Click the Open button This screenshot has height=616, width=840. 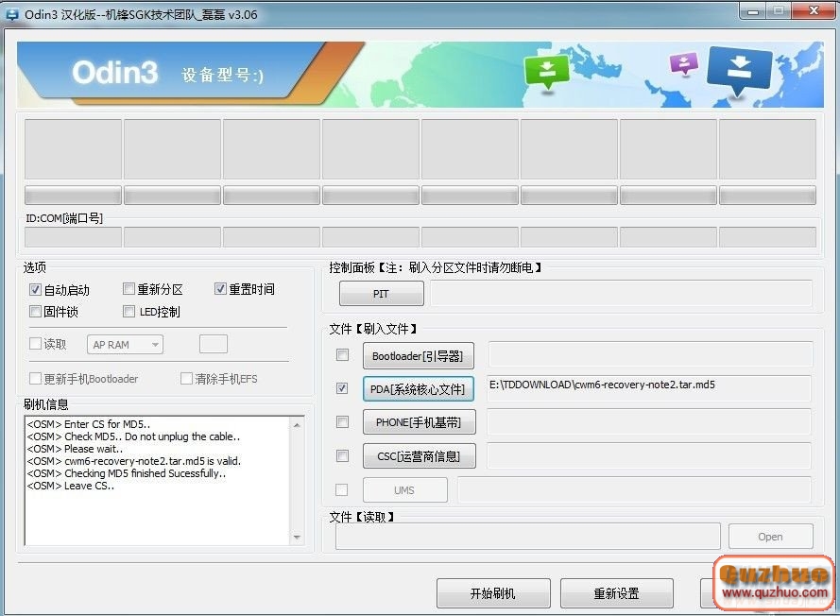click(770, 537)
